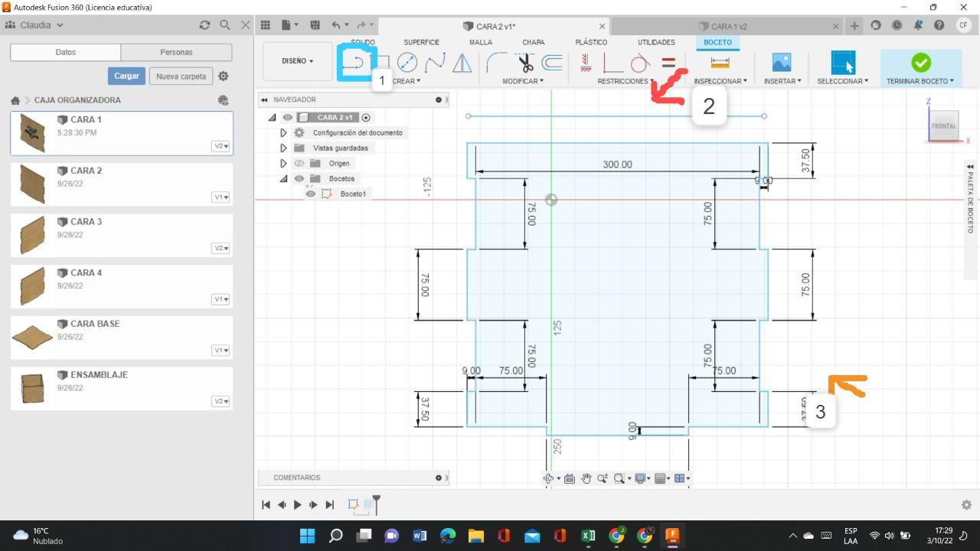Open the notifications bell
Viewport: 980px width, 551px height.
(x=919, y=25)
